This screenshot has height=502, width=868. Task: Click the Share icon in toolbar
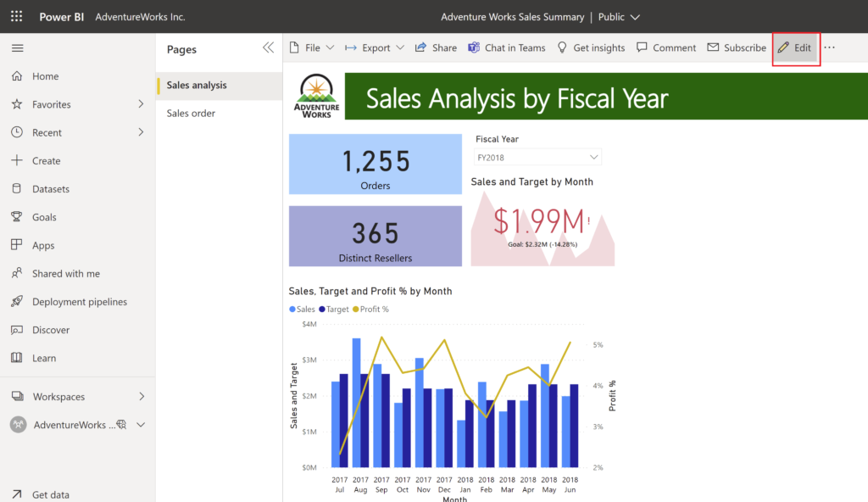coord(420,47)
